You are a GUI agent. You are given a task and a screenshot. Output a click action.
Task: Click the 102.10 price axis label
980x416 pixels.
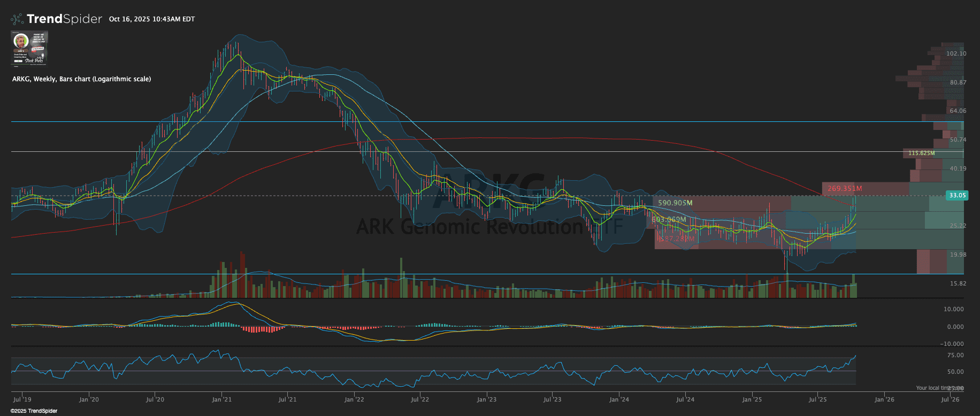tap(956, 54)
